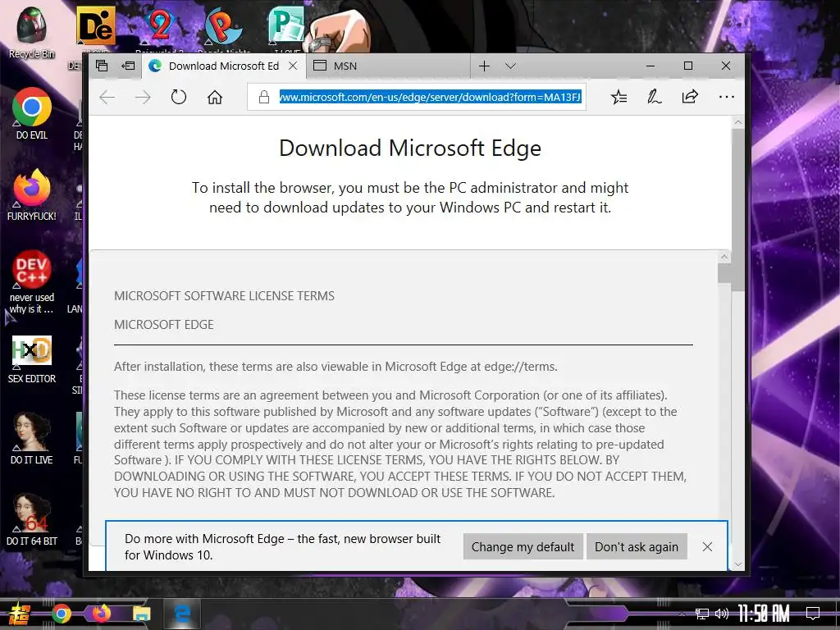Open the Firefox desktop icon
Viewport: 840px width, 630px height.
point(32,194)
